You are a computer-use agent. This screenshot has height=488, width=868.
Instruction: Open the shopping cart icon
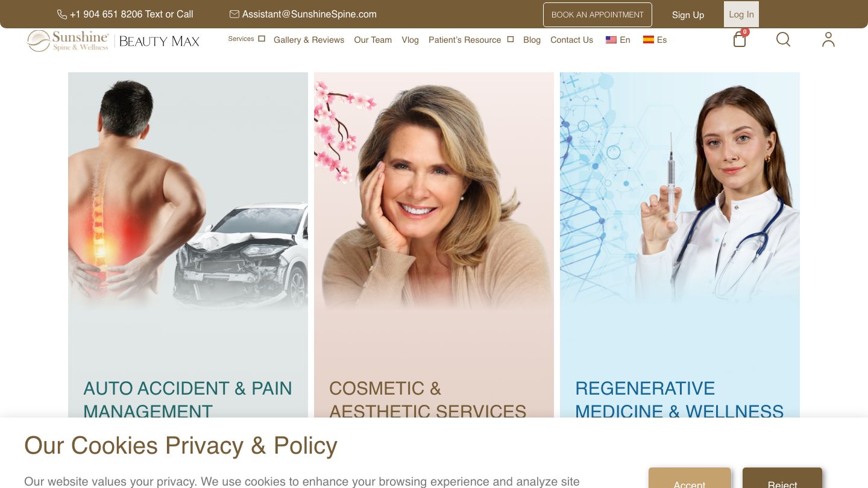(x=740, y=39)
